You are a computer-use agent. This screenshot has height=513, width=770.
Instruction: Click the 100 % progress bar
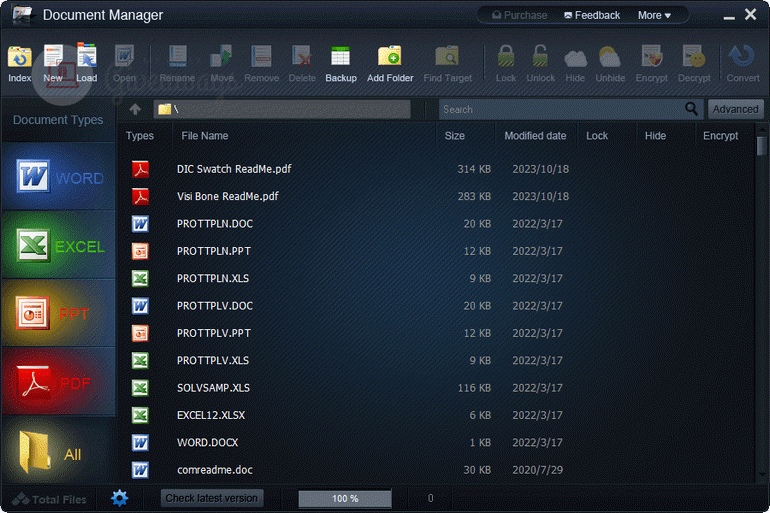pyautogui.click(x=345, y=498)
